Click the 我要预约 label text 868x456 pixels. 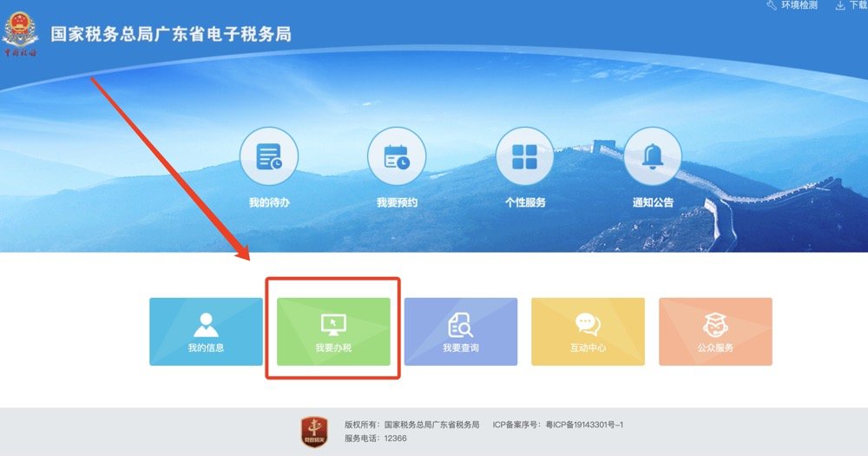point(397,202)
